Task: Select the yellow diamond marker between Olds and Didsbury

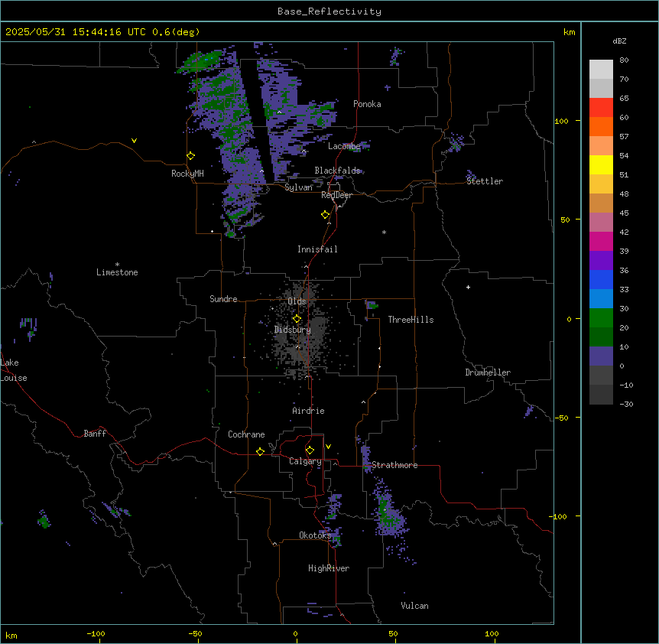Action: (297, 319)
